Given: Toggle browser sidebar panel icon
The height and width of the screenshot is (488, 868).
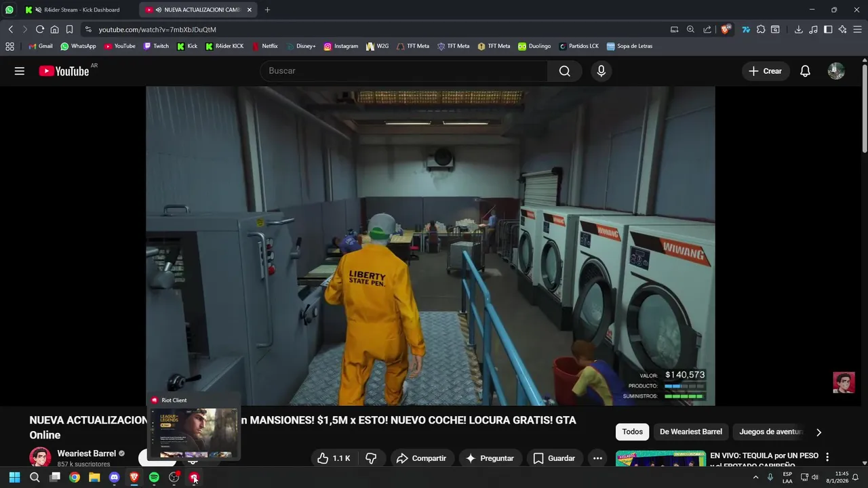Looking at the screenshot, I should point(828,29).
